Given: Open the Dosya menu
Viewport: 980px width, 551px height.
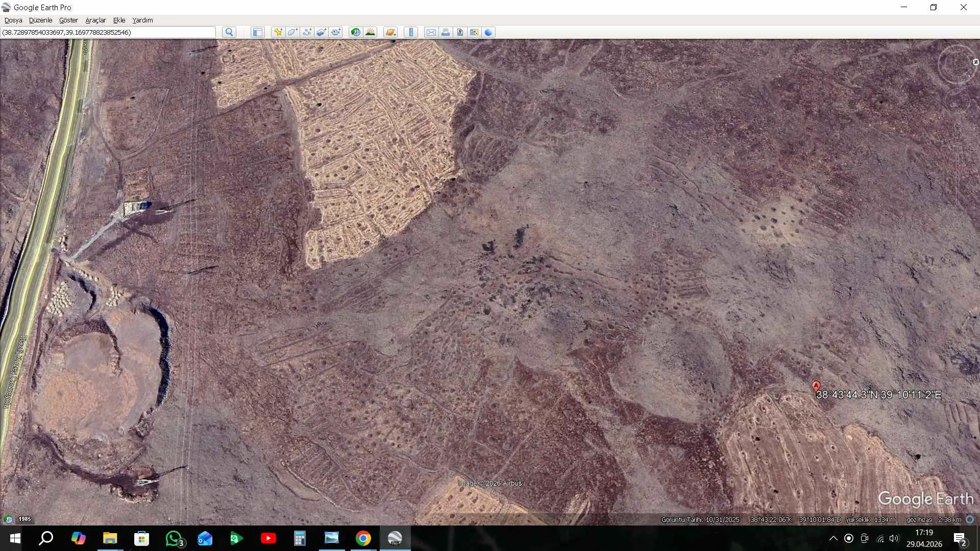Looking at the screenshot, I should coord(13,20).
